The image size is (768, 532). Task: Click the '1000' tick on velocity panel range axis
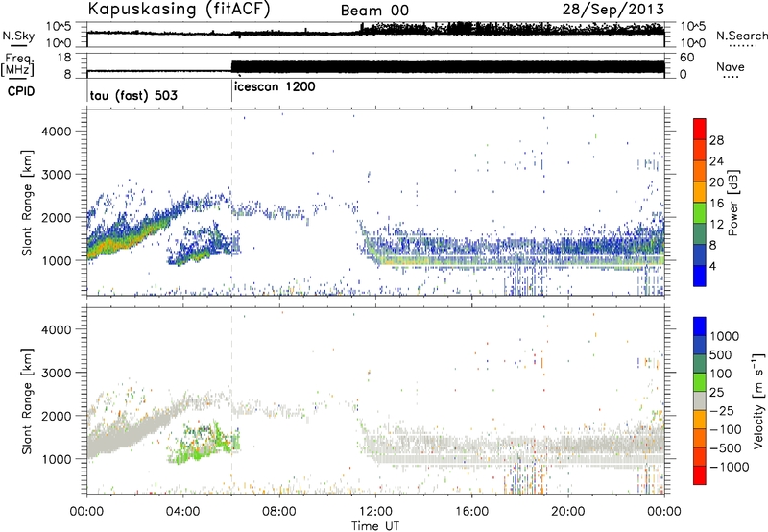[56, 459]
